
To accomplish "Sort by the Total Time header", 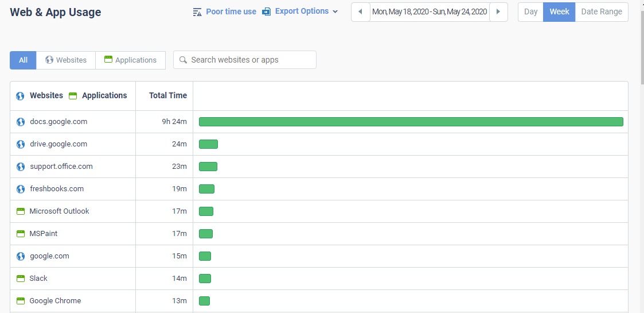I will (168, 95).
